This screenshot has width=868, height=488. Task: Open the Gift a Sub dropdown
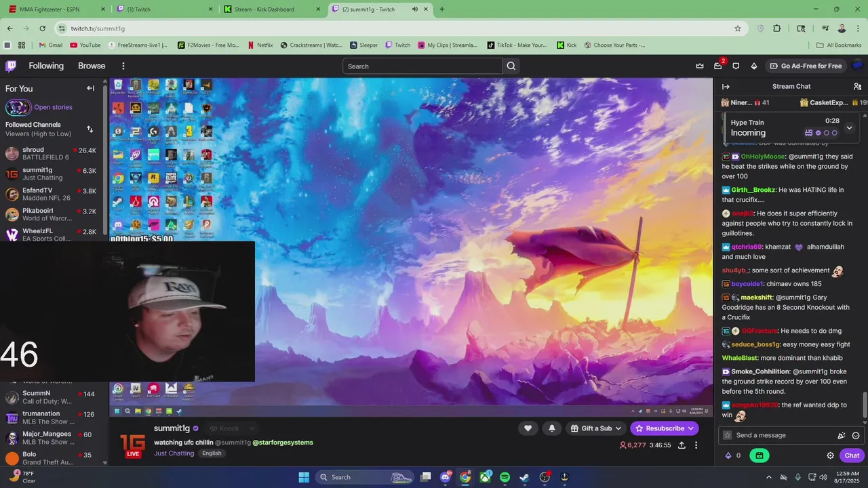pyautogui.click(x=596, y=428)
